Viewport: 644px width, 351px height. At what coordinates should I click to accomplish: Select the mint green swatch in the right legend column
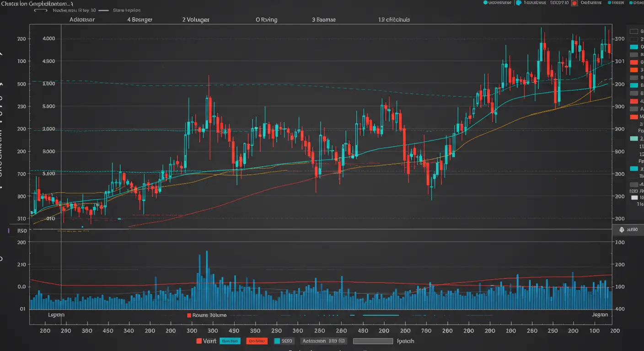point(633,138)
